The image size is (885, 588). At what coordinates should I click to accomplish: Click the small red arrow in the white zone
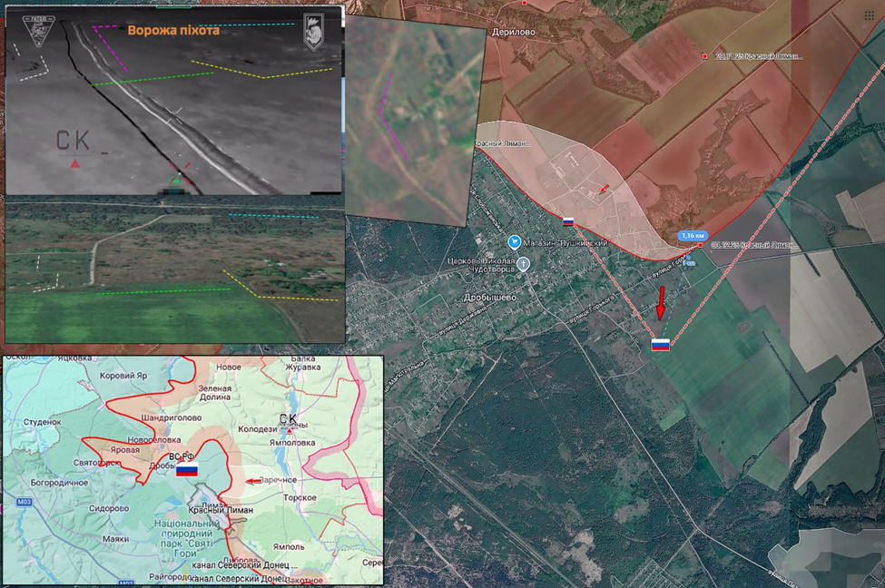pos(605,189)
